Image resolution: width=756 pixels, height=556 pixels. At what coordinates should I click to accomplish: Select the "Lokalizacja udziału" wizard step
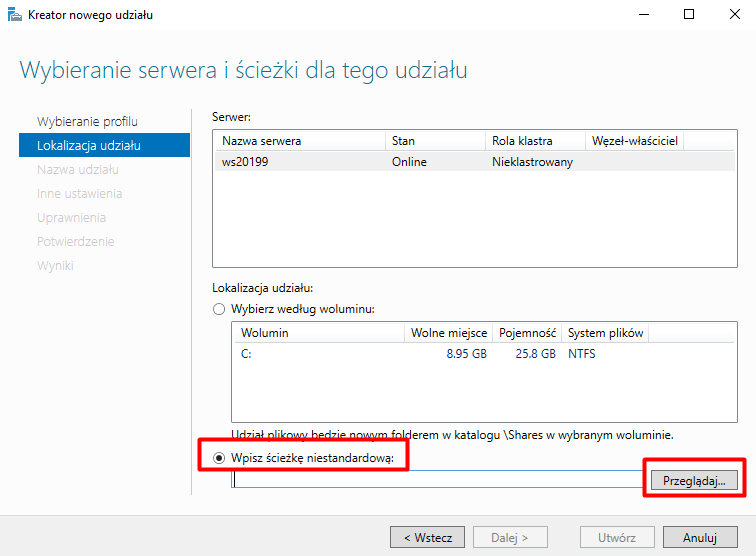[x=89, y=146]
